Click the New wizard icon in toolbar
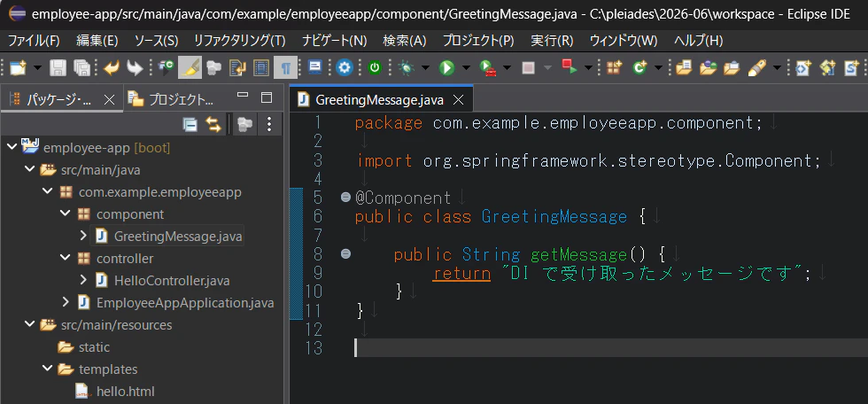 tap(19, 67)
